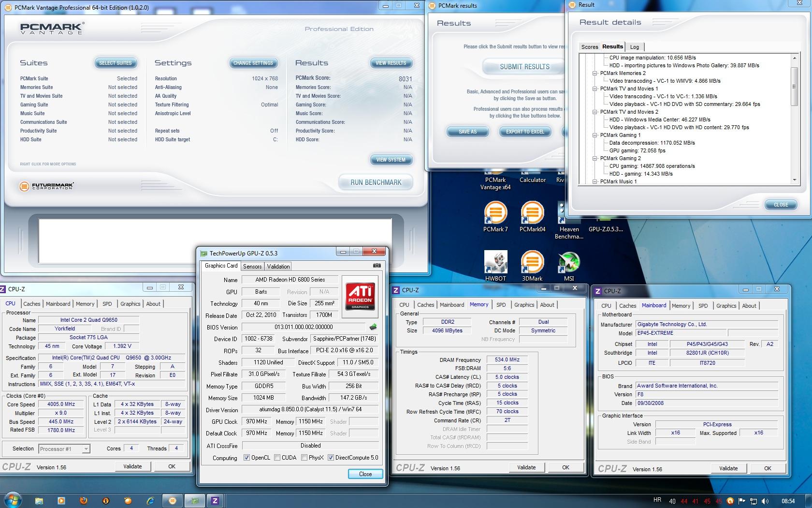Open the volume control in system tray
The image size is (812, 508).
(x=765, y=501)
